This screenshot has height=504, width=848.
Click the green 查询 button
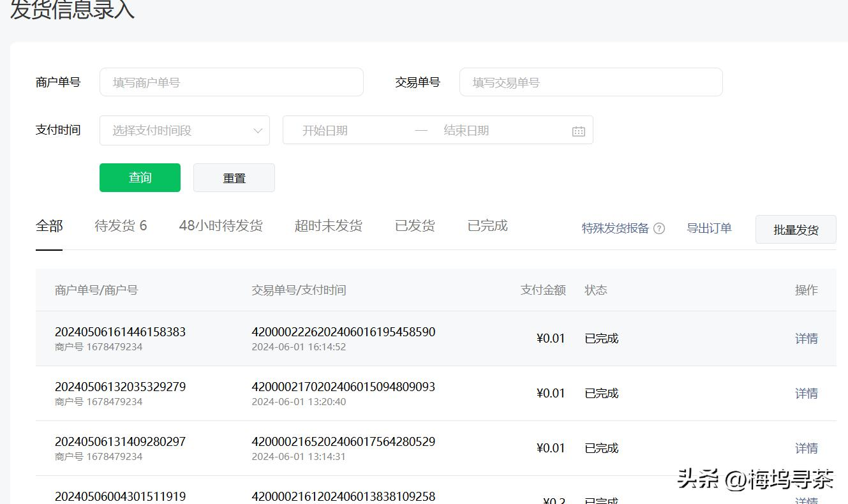pos(140,178)
